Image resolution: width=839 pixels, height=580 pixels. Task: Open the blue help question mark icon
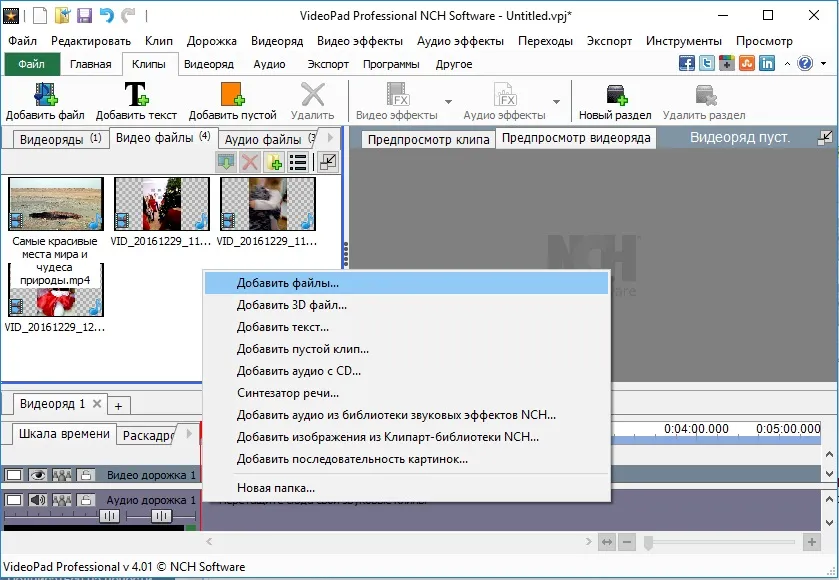click(805, 63)
